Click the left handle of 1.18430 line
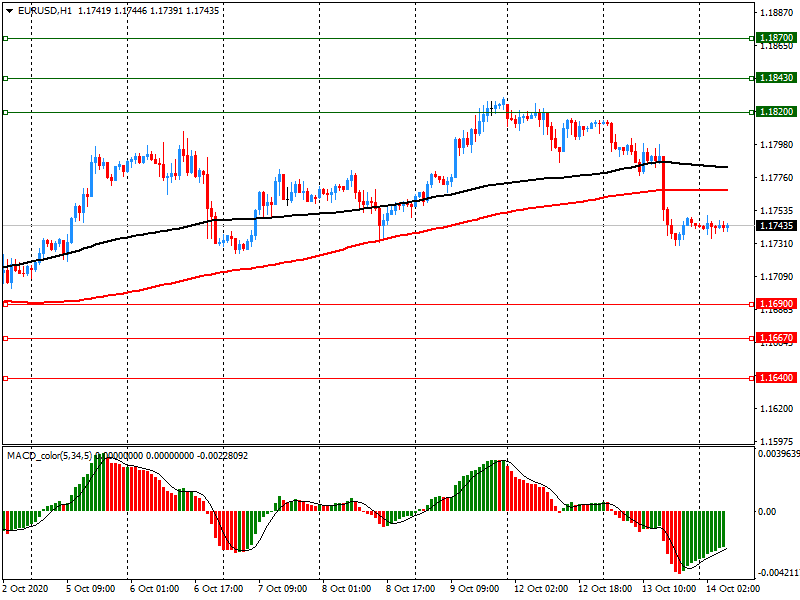800x600 pixels. point(6,78)
